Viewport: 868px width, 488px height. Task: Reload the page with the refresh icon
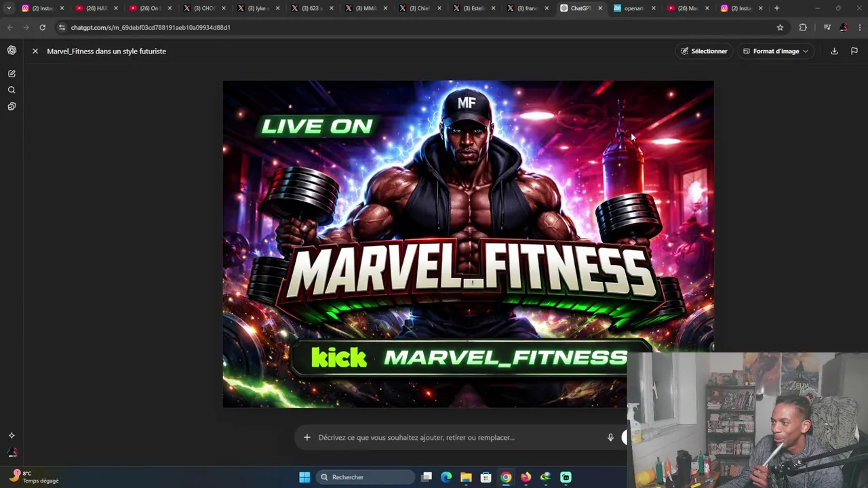42,27
